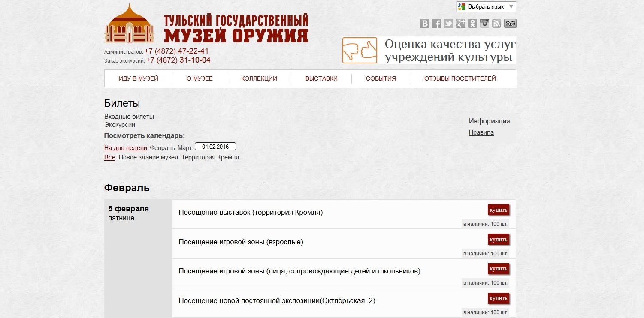Image resolution: width=644 pixels, height=318 pixels.
Task: Click the culture services quality rating banner
Action: coord(429,51)
